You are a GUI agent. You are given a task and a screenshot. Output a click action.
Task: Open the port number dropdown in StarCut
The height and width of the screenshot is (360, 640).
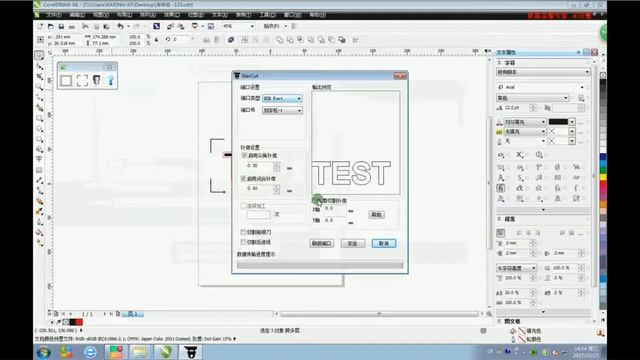pos(282,111)
